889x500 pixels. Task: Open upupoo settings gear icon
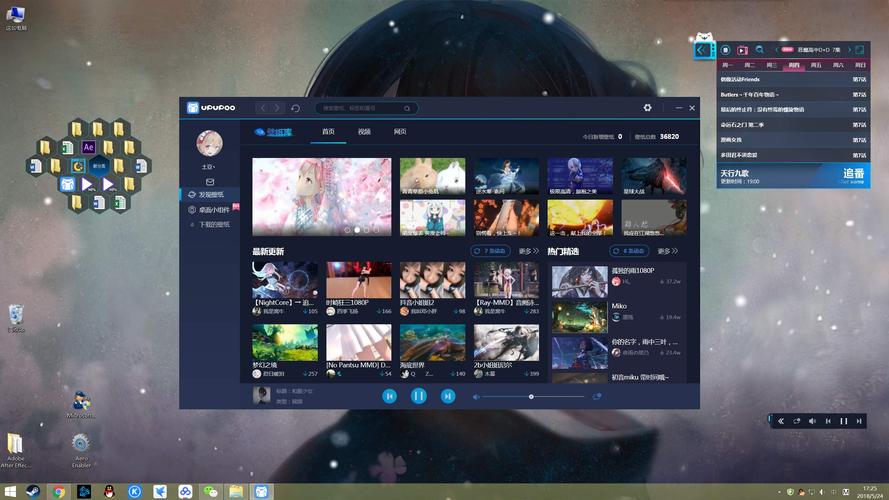[x=647, y=108]
